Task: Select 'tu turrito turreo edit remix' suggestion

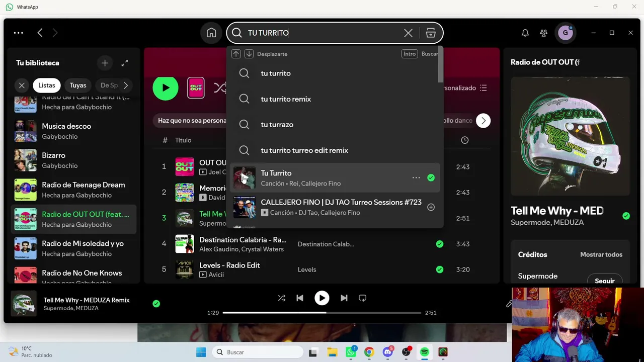Action: pos(335,150)
